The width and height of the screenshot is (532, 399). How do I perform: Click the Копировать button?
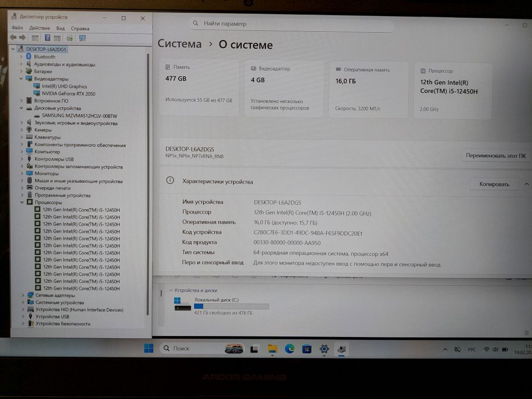(494, 184)
